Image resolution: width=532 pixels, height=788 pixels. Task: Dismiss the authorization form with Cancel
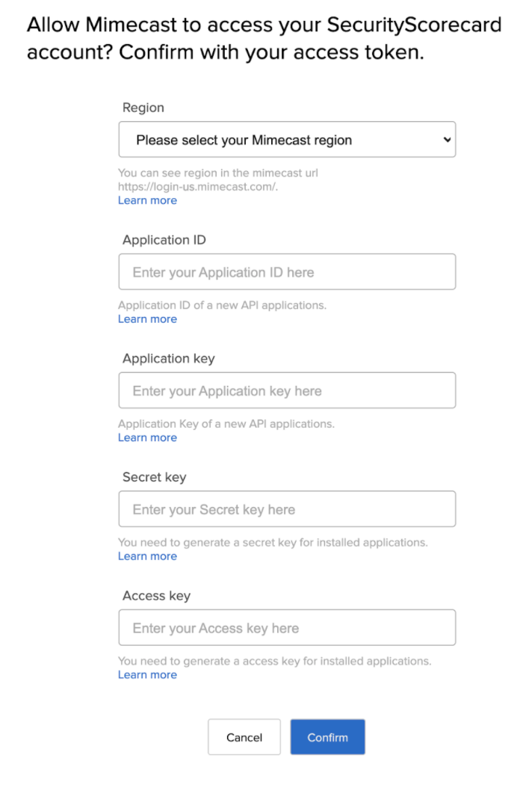[244, 736]
